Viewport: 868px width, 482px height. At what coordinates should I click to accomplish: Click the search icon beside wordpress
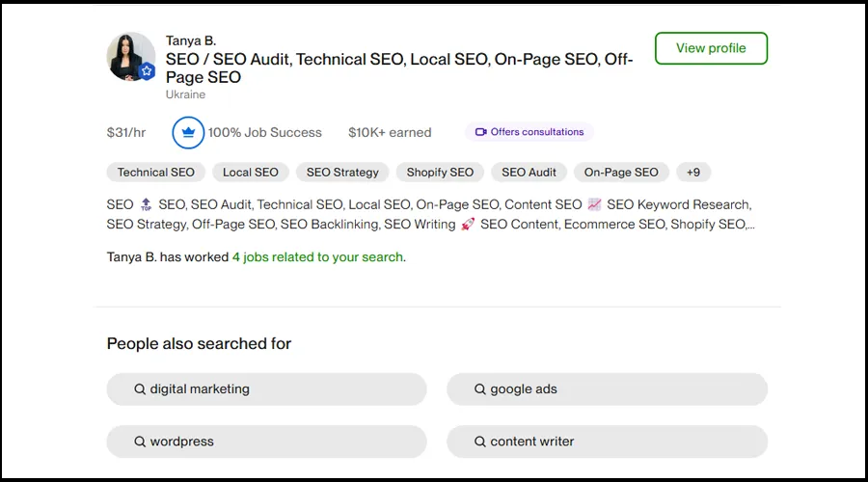pos(140,442)
